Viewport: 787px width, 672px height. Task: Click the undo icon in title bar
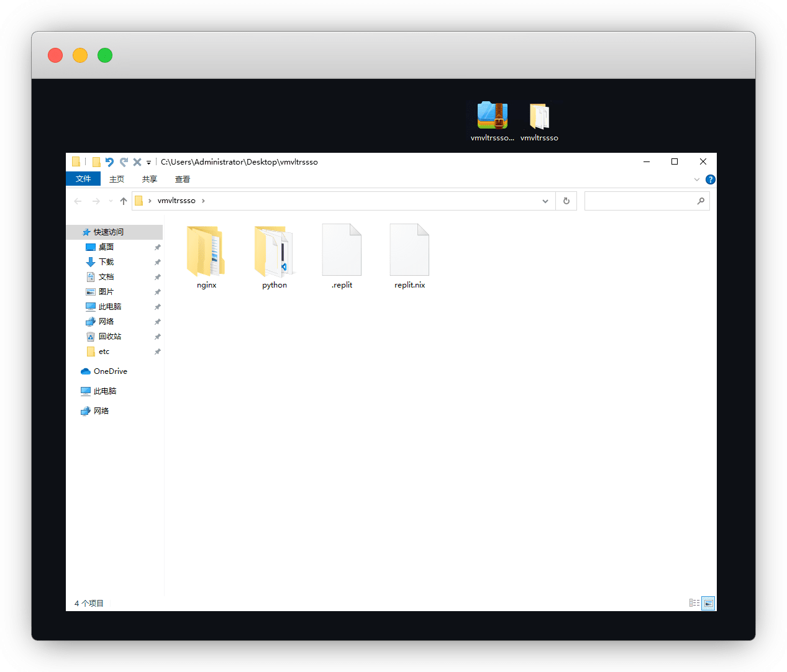(x=109, y=162)
